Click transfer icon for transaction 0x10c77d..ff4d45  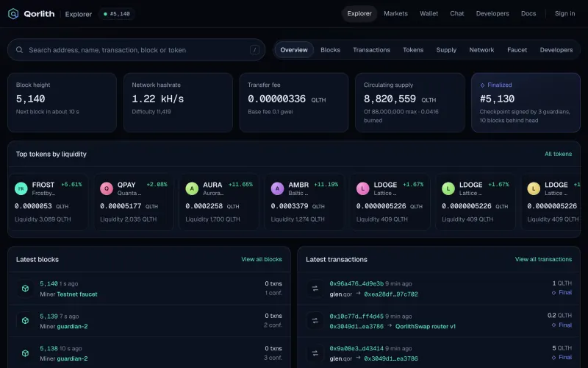coord(315,321)
